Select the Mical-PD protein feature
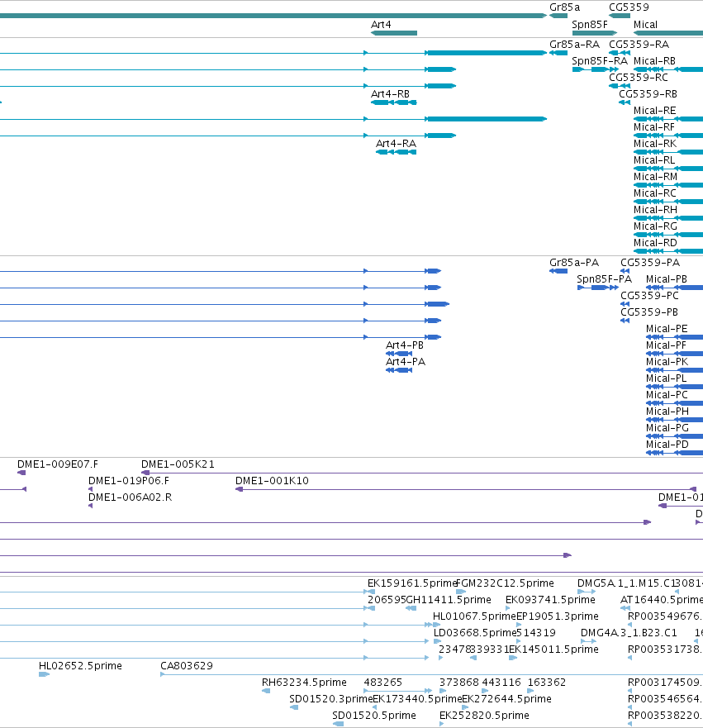703x728 pixels. point(674,453)
